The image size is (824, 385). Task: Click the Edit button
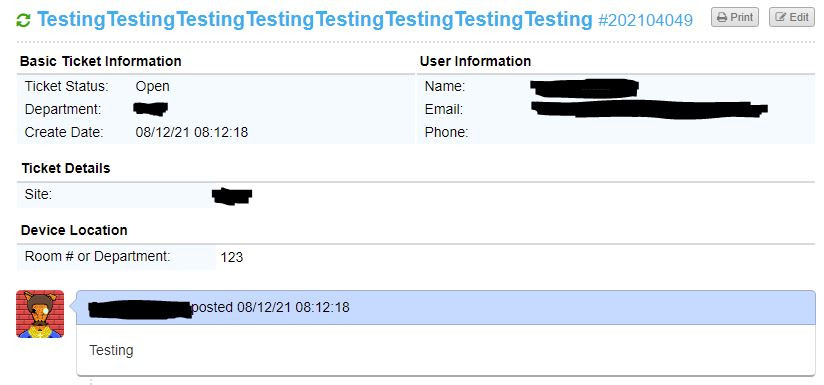click(x=792, y=17)
